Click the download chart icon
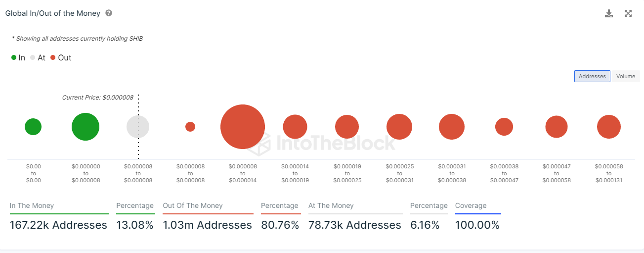 [609, 13]
